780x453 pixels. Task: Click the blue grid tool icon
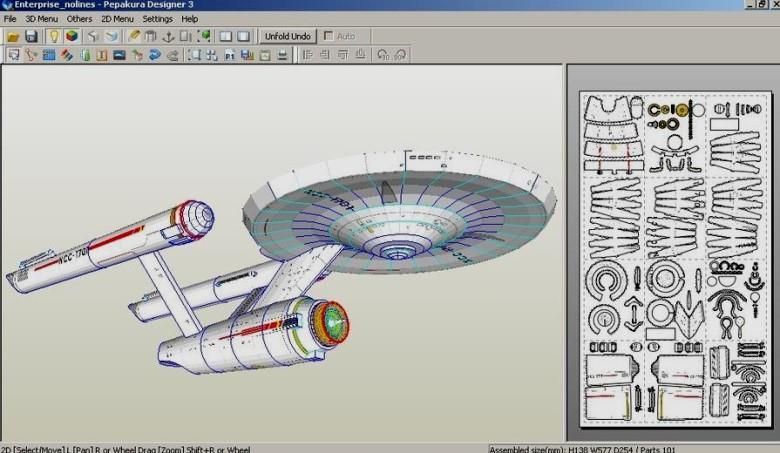coord(49,55)
